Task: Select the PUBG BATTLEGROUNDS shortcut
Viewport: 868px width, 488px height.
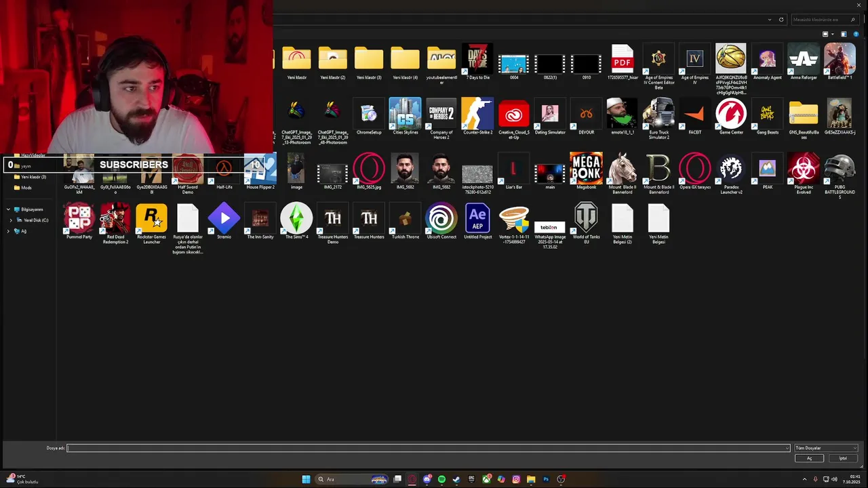Action: (x=840, y=175)
